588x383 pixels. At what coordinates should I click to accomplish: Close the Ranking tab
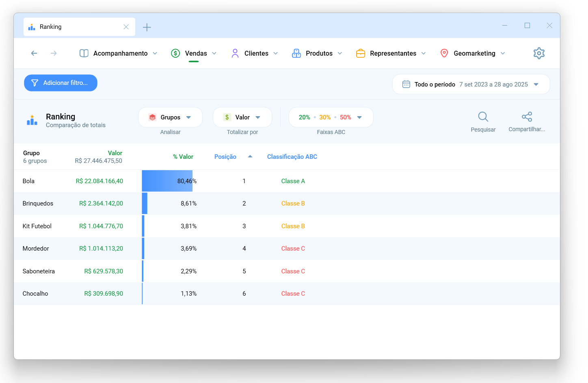pyautogui.click(x=126, y=27)
